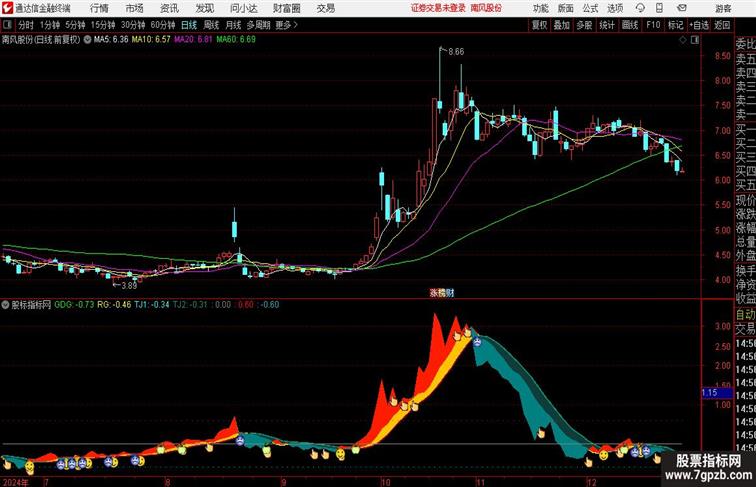Viewport: 756px width, 487px height.
Task: Click the 证券交易未登录 login link
Action: pyautogui.click(x=438, y=8)
